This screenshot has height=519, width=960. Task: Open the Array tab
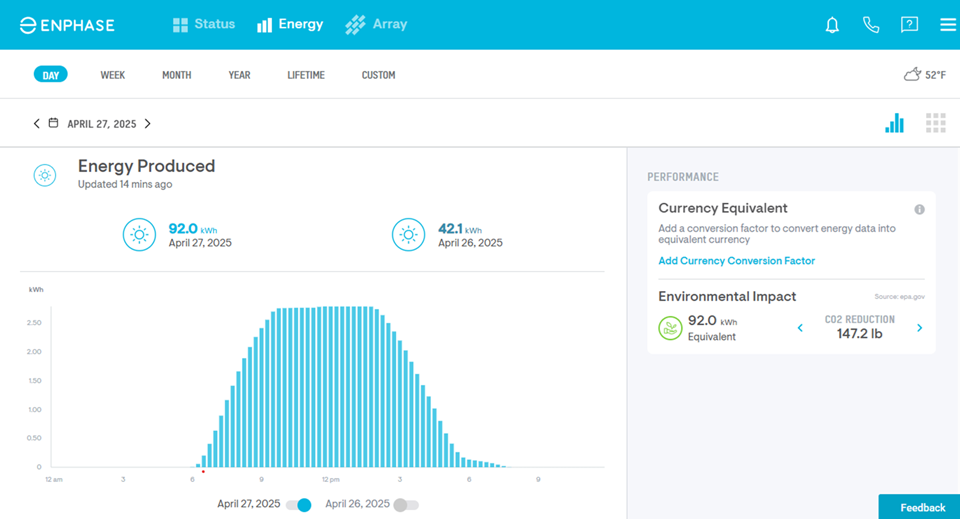click(x=376, y=24)
